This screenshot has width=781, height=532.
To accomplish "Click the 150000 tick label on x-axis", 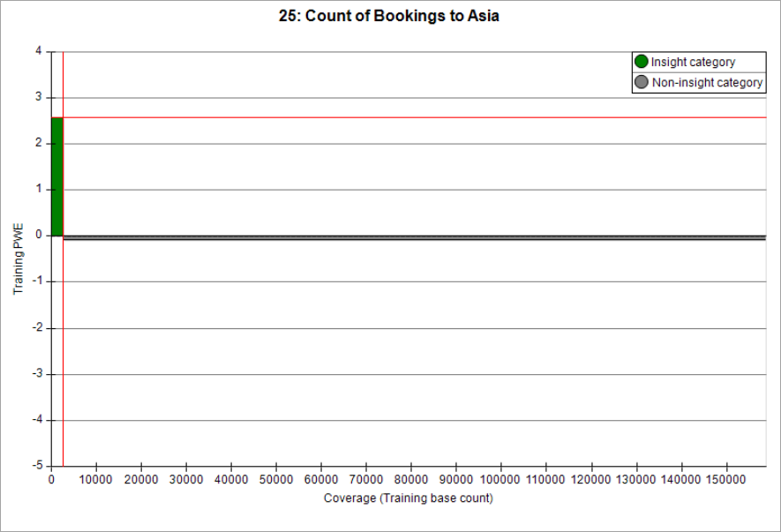I will (x=726, y=479).
